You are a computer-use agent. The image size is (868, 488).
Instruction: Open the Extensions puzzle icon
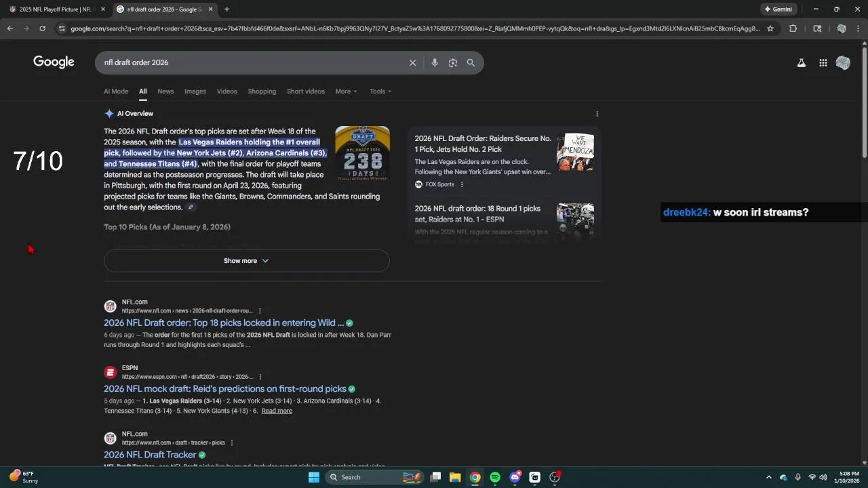pos(793,28)
